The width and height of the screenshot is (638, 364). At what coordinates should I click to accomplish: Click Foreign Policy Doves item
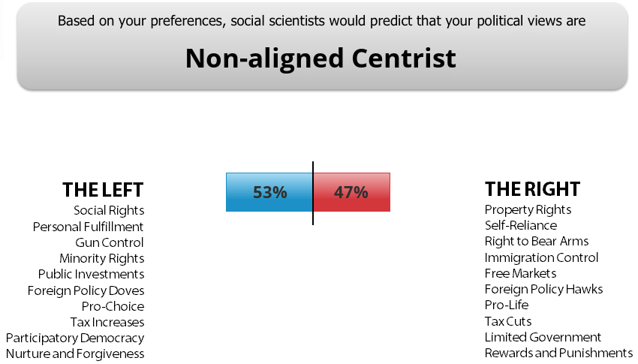(x=86, y=290)
